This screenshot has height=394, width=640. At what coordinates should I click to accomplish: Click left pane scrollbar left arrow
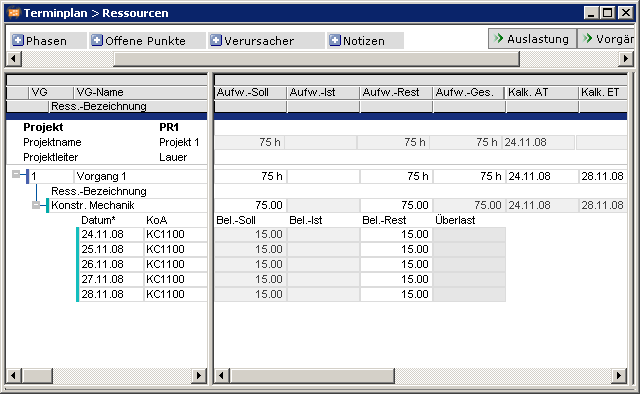pos(13,375)
